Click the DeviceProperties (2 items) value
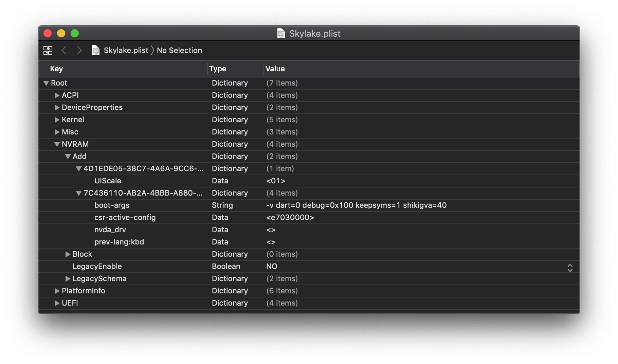Image resolution: width=618 pixels, height=364 pixels. point(282,107)
